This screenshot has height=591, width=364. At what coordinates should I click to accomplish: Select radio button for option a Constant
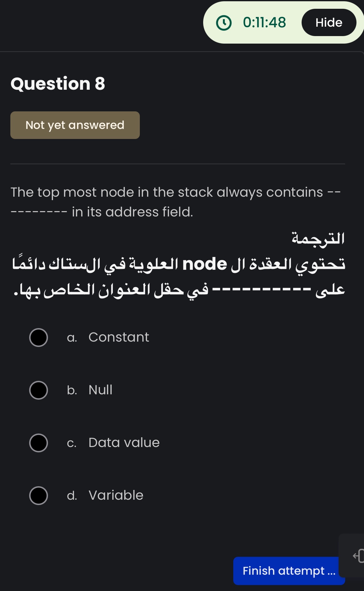[x=38, y=338]
